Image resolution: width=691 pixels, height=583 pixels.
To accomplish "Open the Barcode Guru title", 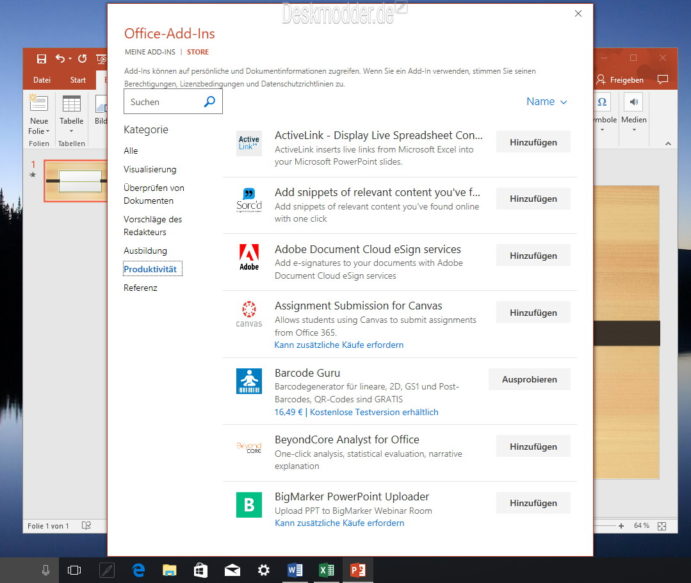I will pyautogui.click(x=308, y=373).
